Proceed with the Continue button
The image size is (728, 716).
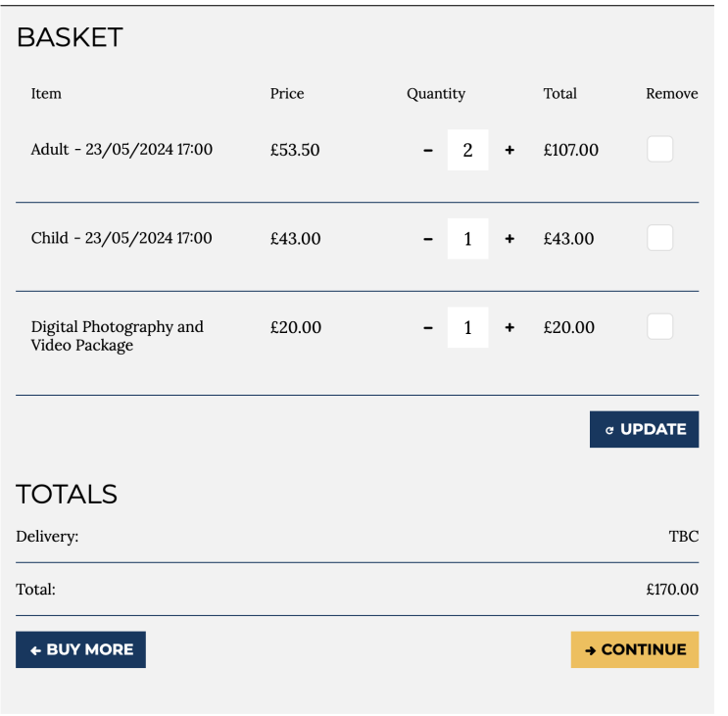coord(635,649)
